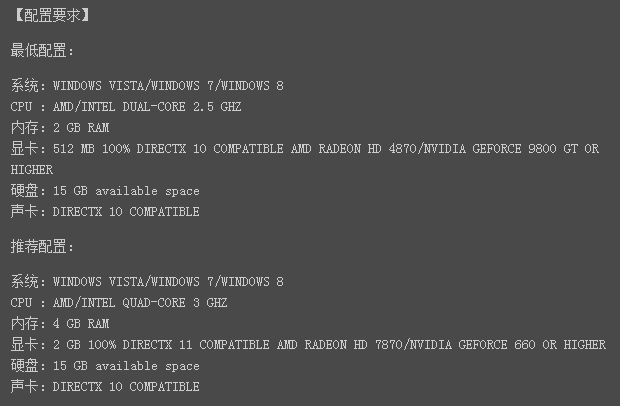
Task: Click the minimum 硬盘 15 GB available space line
Action: pos(105,191)
